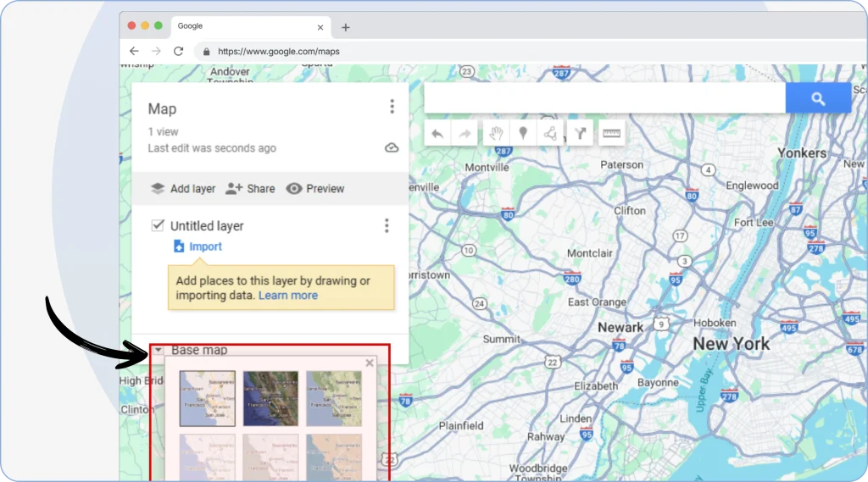Click the Montclair label on map

[x=590, y=253]
